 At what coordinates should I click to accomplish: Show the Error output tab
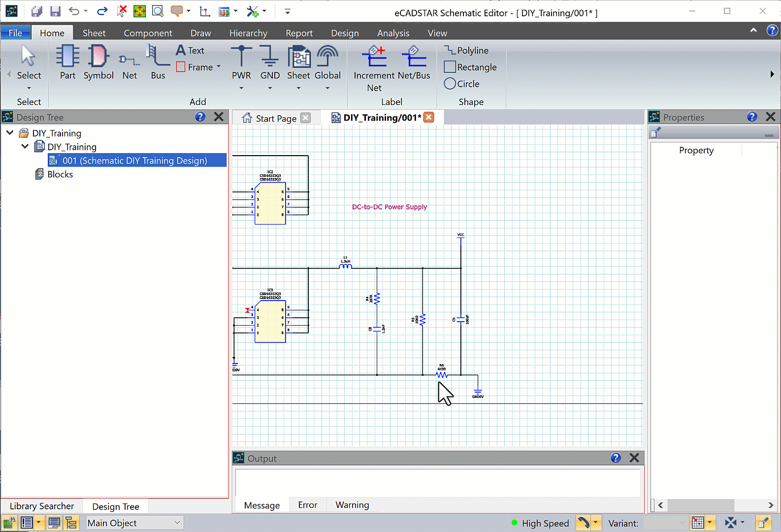[x=307, y=505]
